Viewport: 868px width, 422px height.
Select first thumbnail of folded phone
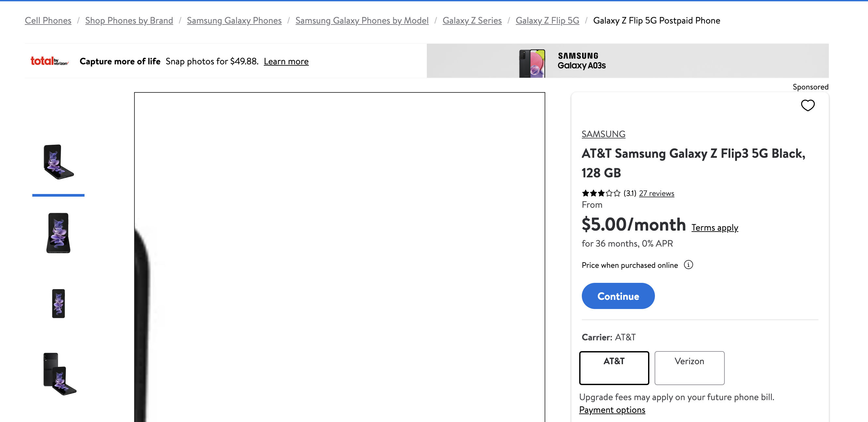click(x=58, y=162)
